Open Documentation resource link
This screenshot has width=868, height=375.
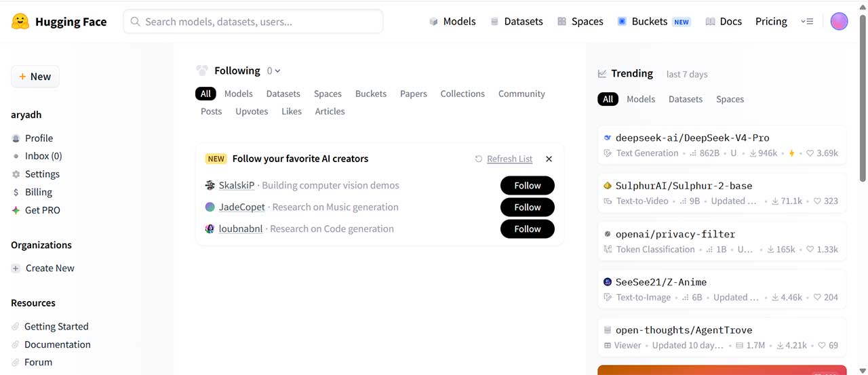click(x=51, y=344)
